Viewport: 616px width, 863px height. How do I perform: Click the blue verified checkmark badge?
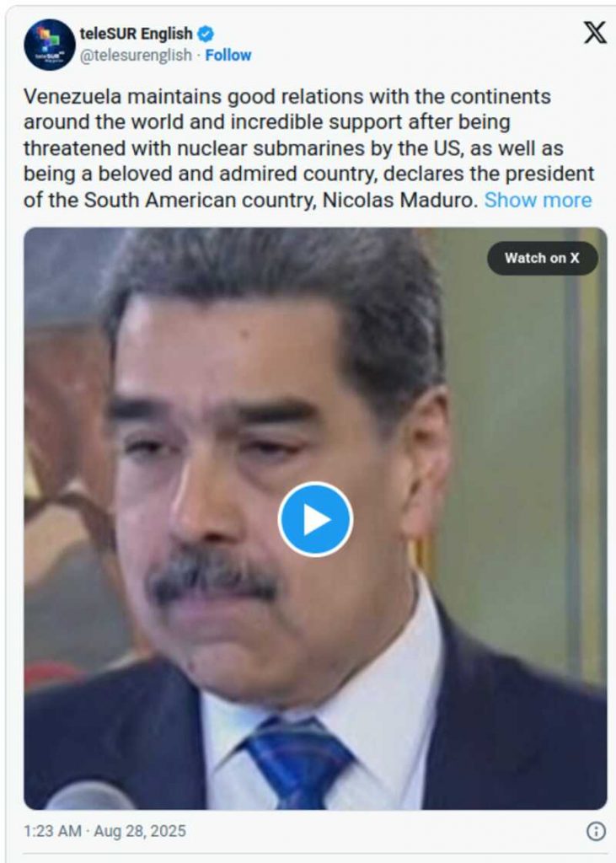[x=206, y=34]
